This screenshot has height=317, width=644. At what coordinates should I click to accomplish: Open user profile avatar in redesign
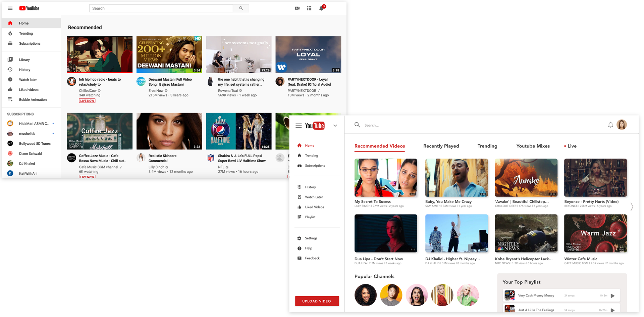point(622,125)
